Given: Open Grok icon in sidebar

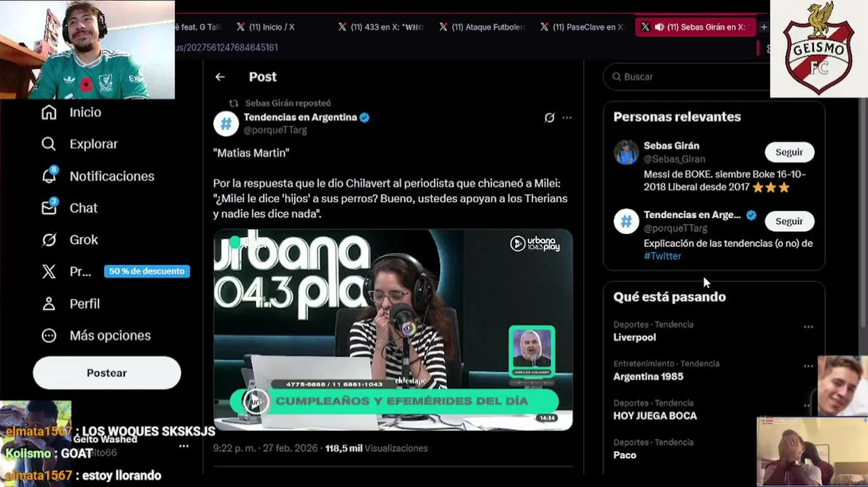Looking at the screenshot, I should point(49,239).
